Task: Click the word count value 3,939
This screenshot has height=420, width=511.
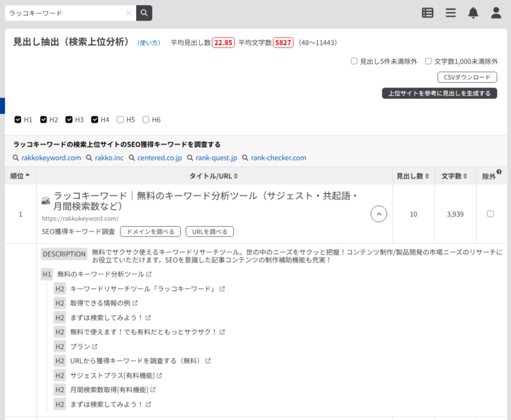Action: [x=455, y=214]
